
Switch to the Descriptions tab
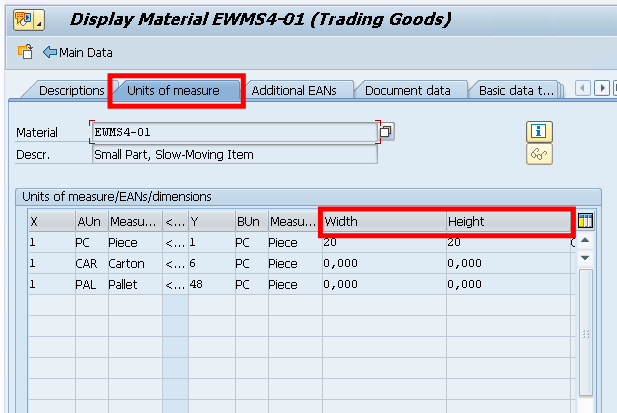(71, 91)
